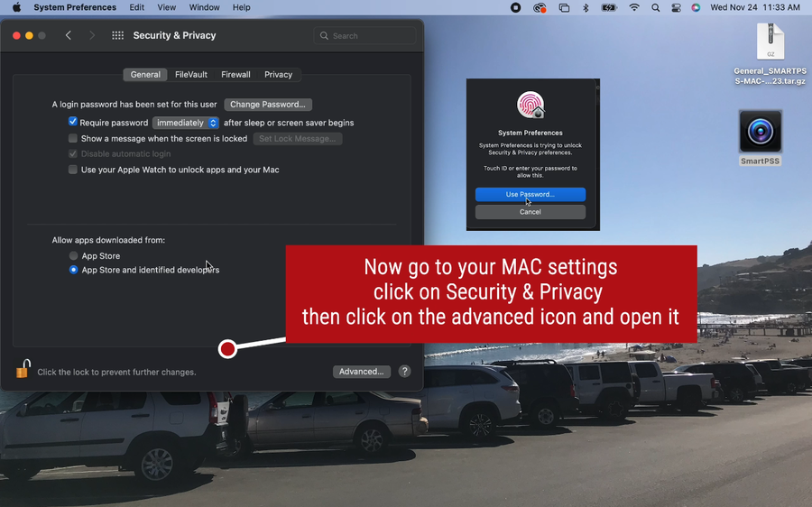Open Spotlight search icon
Viewport: 812px width, 507px height.
656,7
